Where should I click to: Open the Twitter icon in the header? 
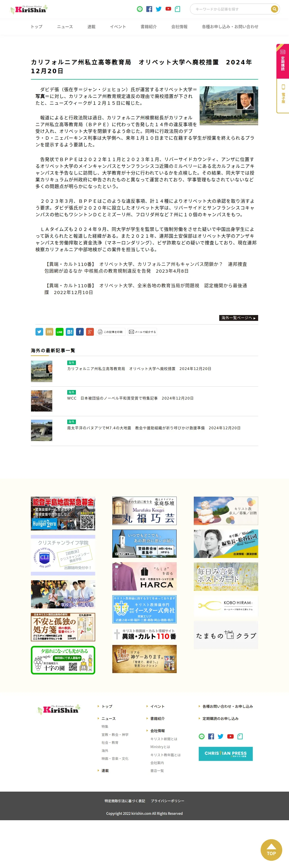(158, 9)
